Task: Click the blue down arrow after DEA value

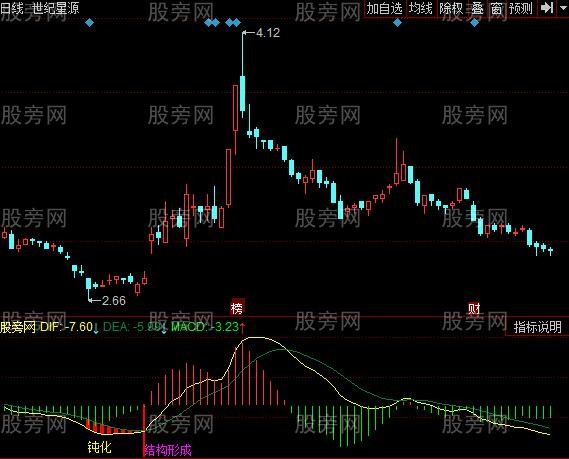Action: (164, 328)
